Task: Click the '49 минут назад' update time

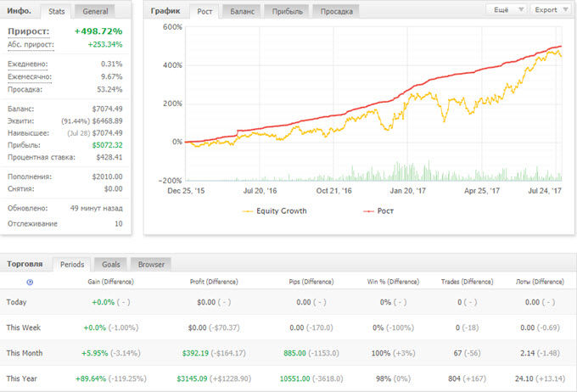Action: click(x=96, y=209)
